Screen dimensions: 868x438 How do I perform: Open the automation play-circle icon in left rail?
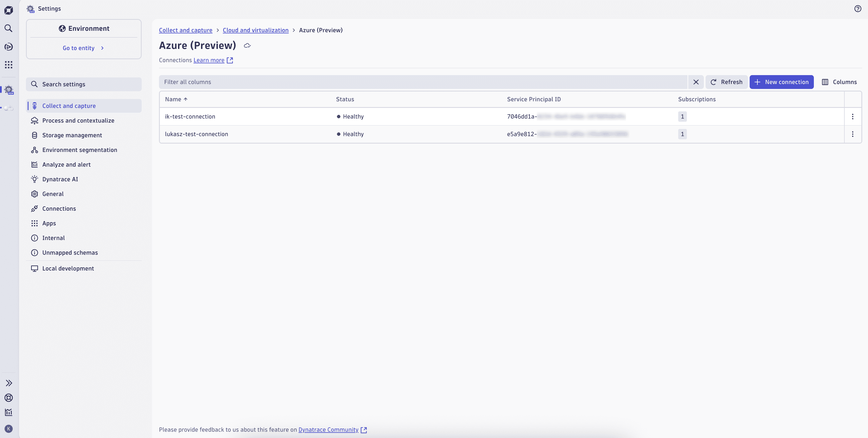[x=8, y=47]
